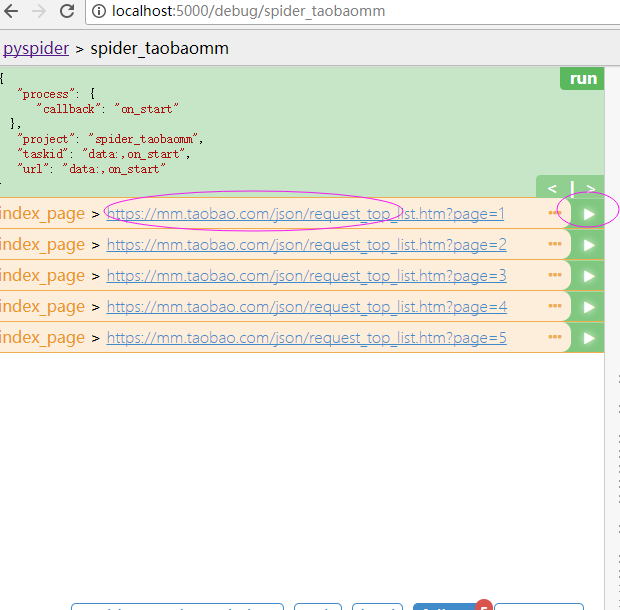Click the "url": "data:,on_start" JSON line
Viewport: 620px width, 610px height.
tap(91, 169)
